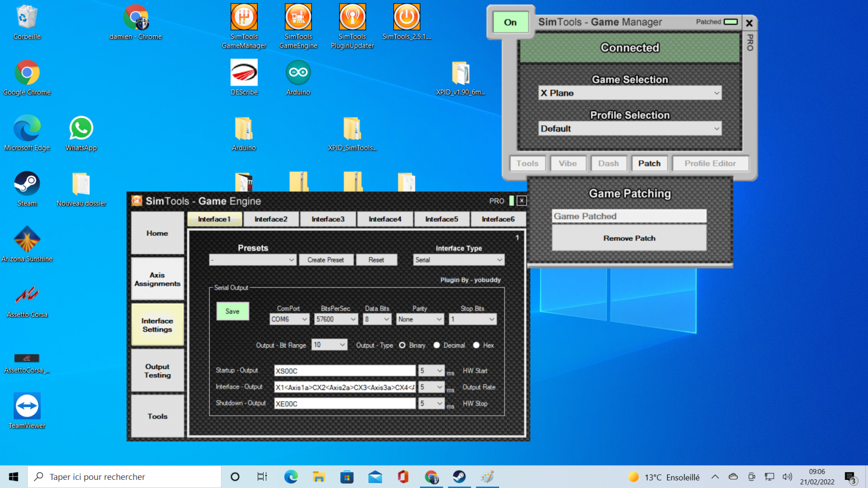Open SimTools PluginUpdater desktop icon

point(353,26)
